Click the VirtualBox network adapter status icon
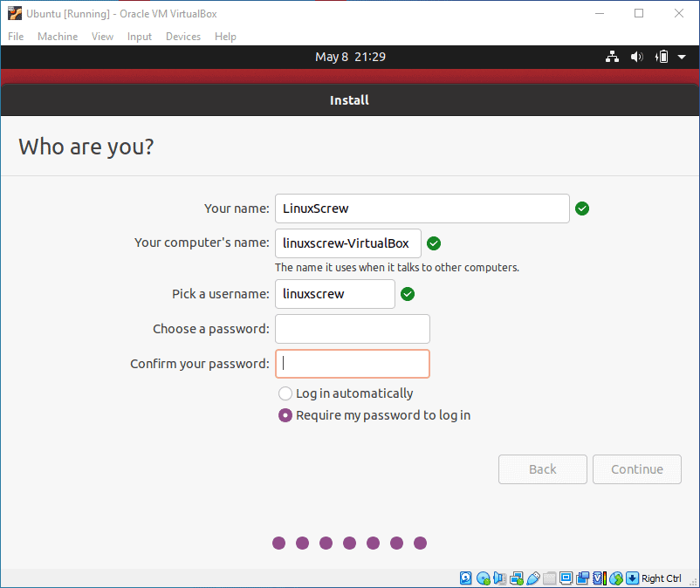The height and width of the screenshot is (588, 700). (x=517, y=578)
